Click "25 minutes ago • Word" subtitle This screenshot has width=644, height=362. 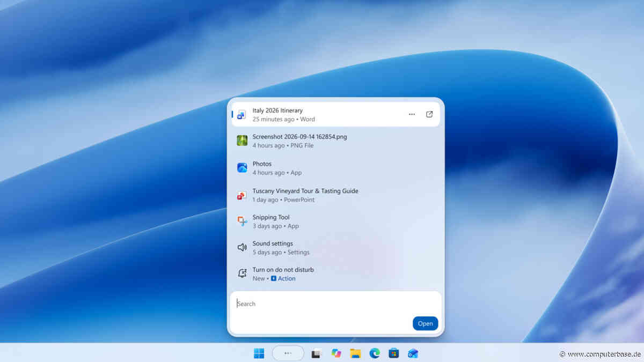(284, 119)
